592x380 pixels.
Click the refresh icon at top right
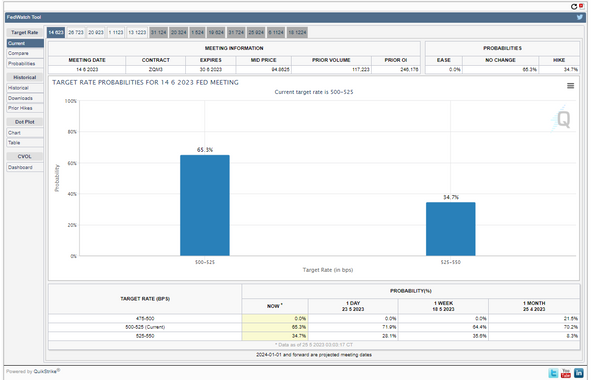(574, 6)
